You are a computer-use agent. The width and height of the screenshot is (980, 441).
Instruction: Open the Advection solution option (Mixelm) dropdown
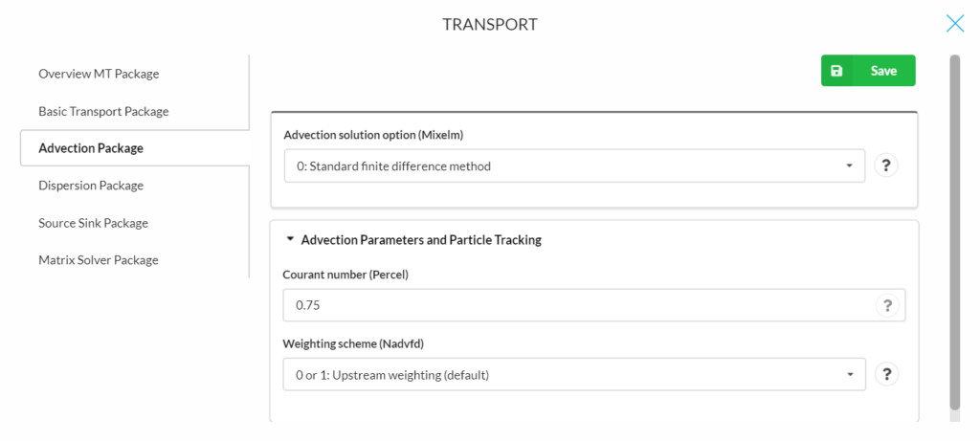tap(574, 165)
